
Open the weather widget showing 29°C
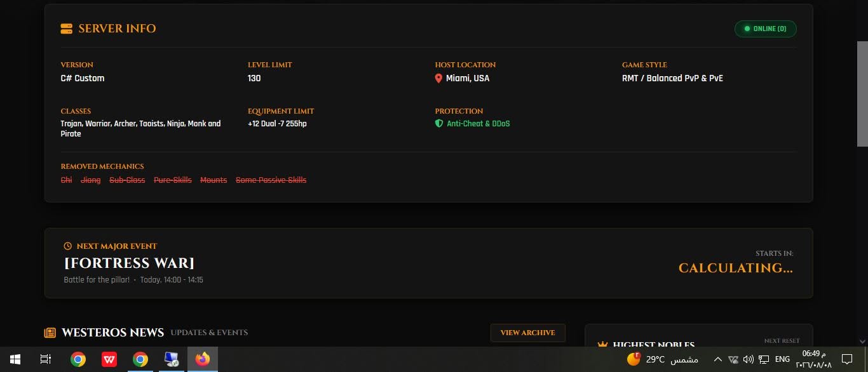click(662, 359)
